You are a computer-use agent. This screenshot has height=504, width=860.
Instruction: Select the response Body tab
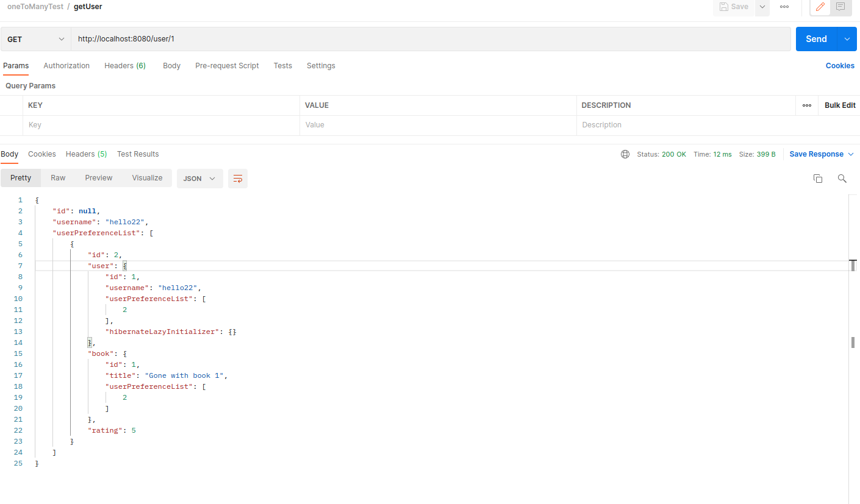click(x=9, y=154)
